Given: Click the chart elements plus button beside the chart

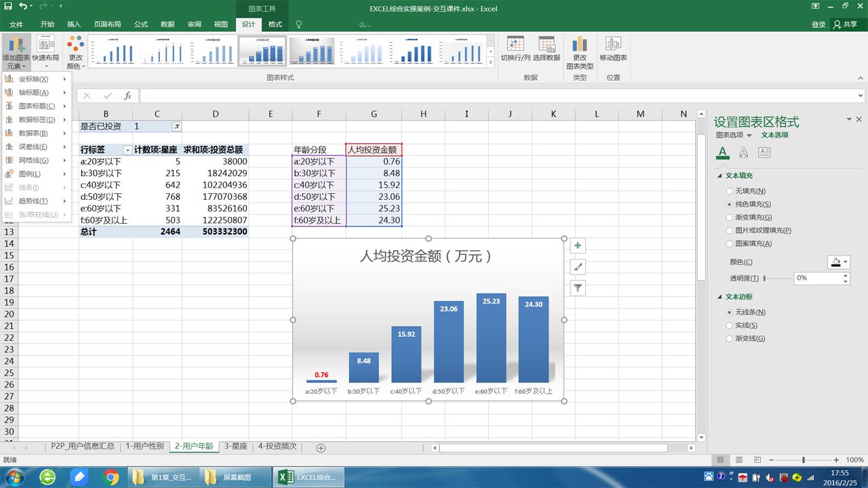Looking at the screenshot, I should 578,246.
